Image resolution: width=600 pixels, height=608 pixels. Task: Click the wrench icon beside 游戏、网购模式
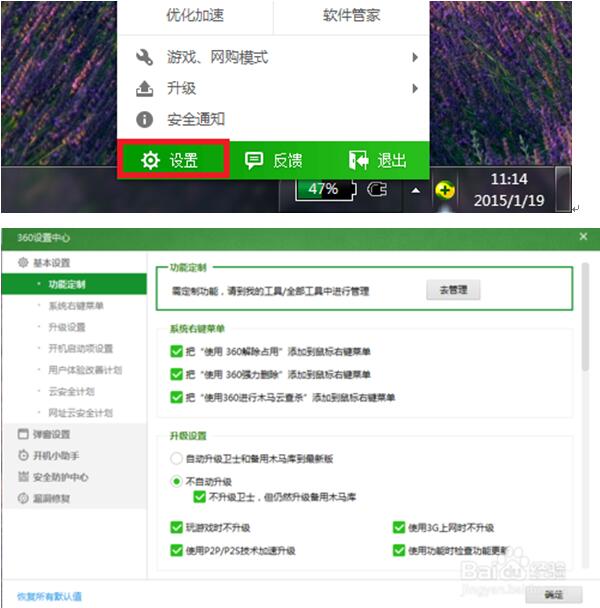point(144,57)
